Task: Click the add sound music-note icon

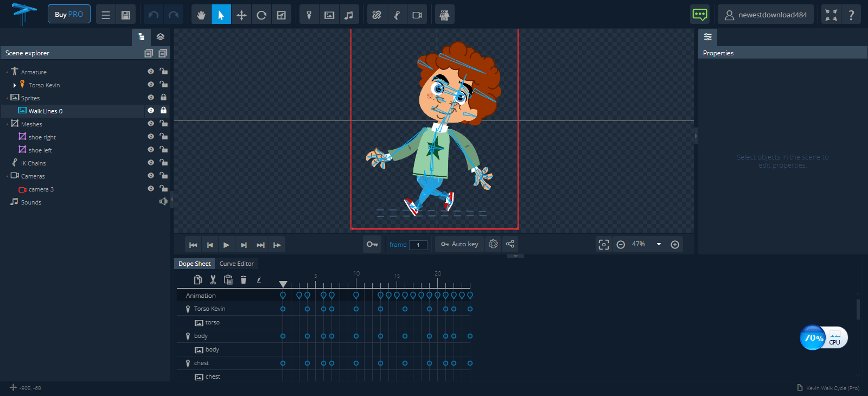Action: [349, 15]
